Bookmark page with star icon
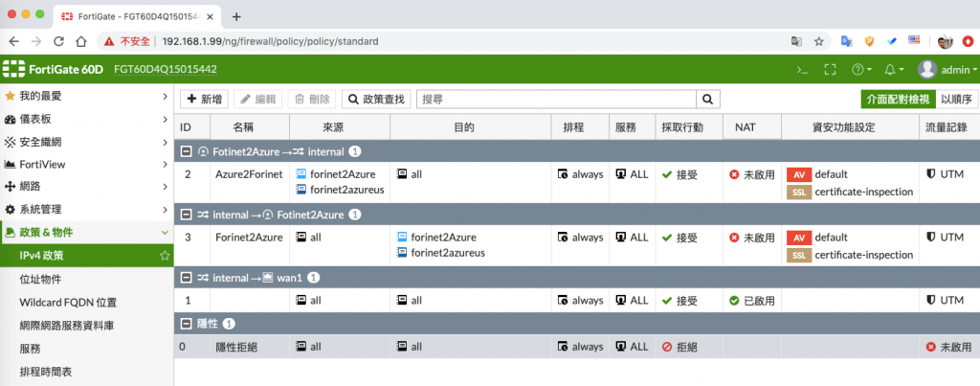980x386 pixels. tap(819, 41)
